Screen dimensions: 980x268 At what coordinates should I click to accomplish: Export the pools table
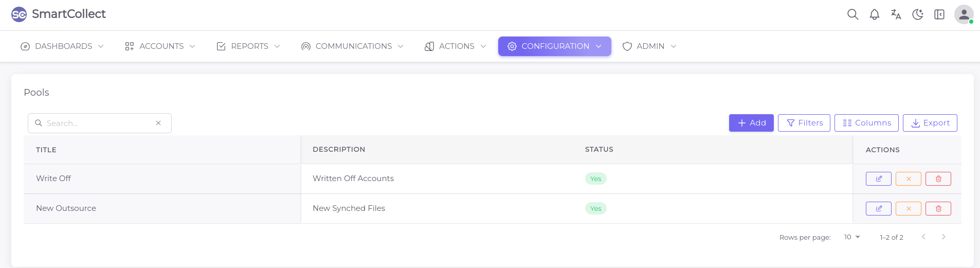click(930, 123)
